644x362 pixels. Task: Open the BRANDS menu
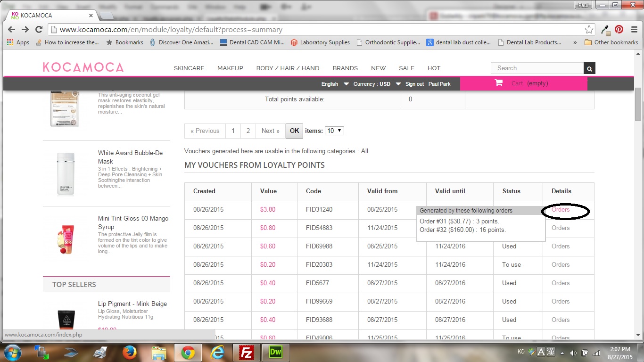pos(345,68)
